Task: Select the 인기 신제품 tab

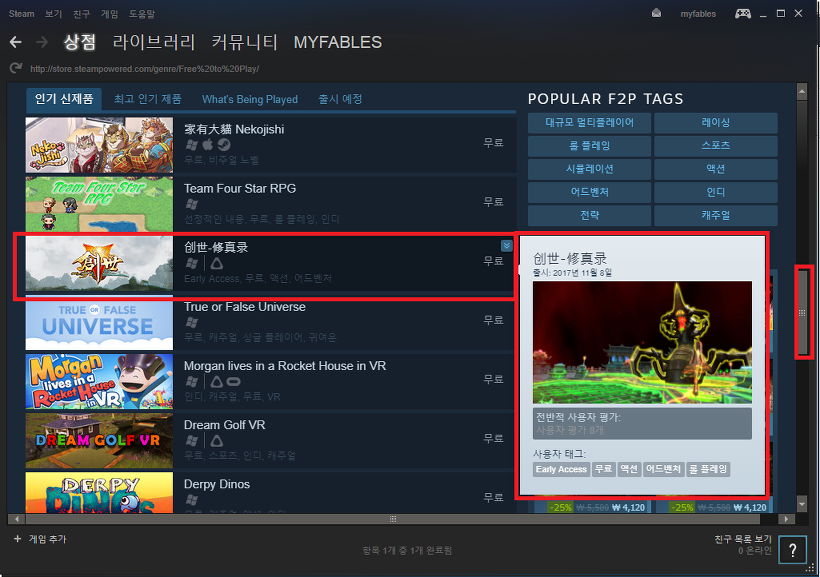Action: point(64,99)
